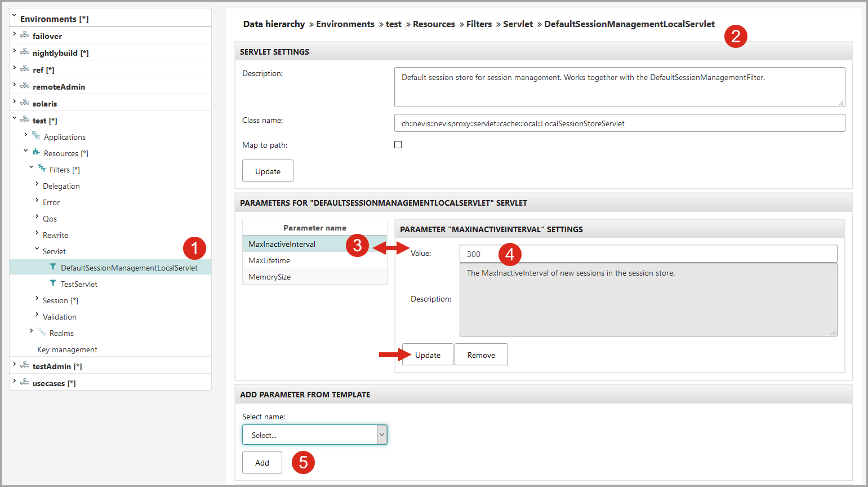This screenshot has height=487, width=868.
Task: Click the Add parameter button
Action: tap(262, 463)
